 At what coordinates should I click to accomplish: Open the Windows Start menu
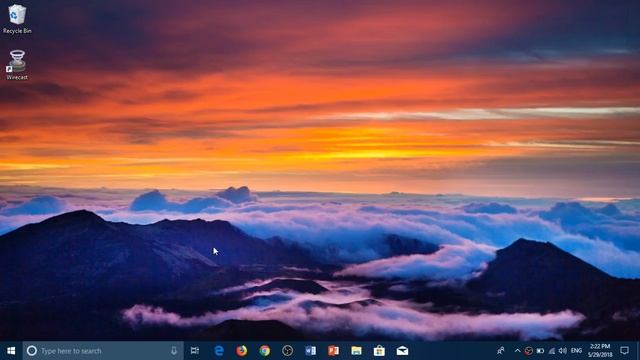(11, 351)
